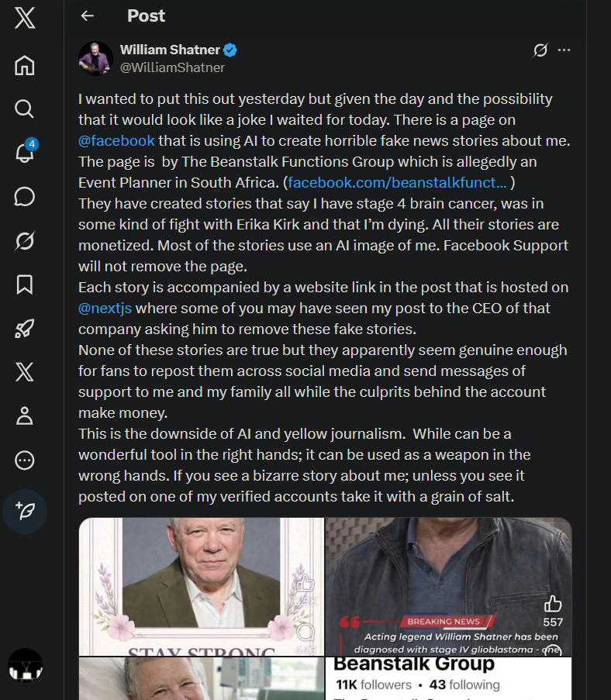Open Profile person icon in sidebar
This screenshot has width=611, height=700.
25,416
